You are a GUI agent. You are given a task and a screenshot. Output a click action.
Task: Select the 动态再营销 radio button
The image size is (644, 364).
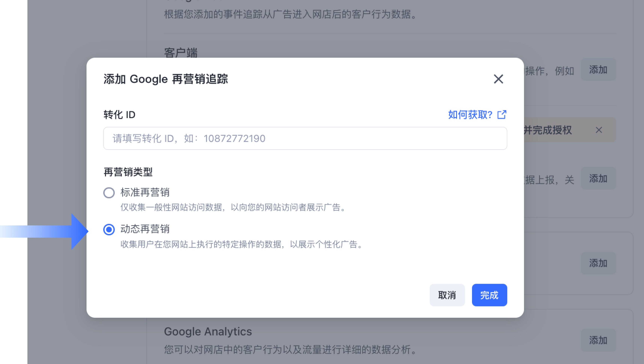click(x=109, y=229)
